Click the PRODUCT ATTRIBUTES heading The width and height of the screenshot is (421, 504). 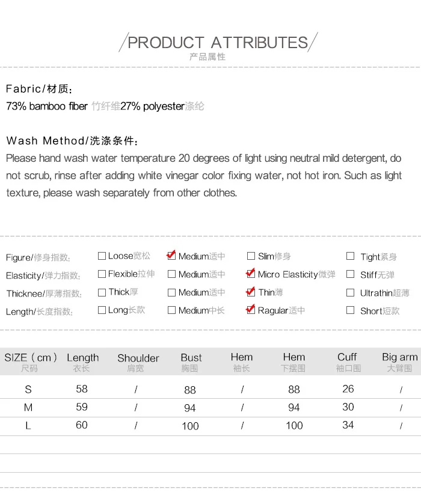[x=218, y=43]
